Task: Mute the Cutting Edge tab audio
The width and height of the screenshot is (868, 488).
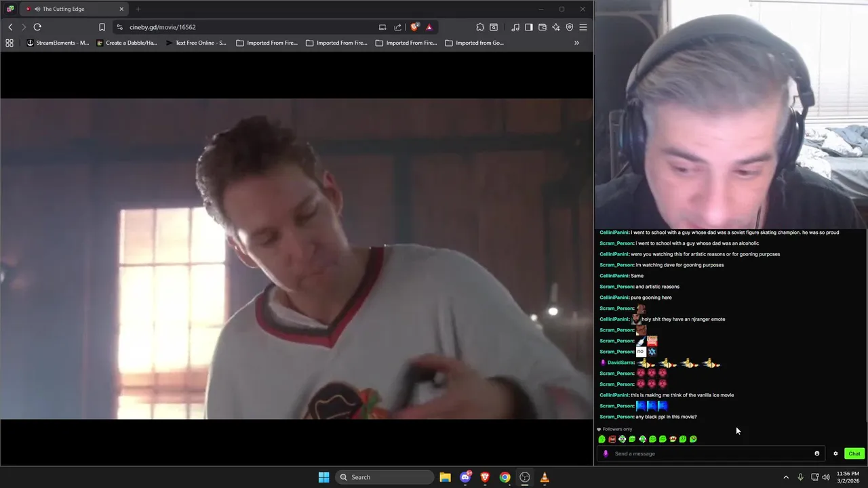Action: coord(36,9)
